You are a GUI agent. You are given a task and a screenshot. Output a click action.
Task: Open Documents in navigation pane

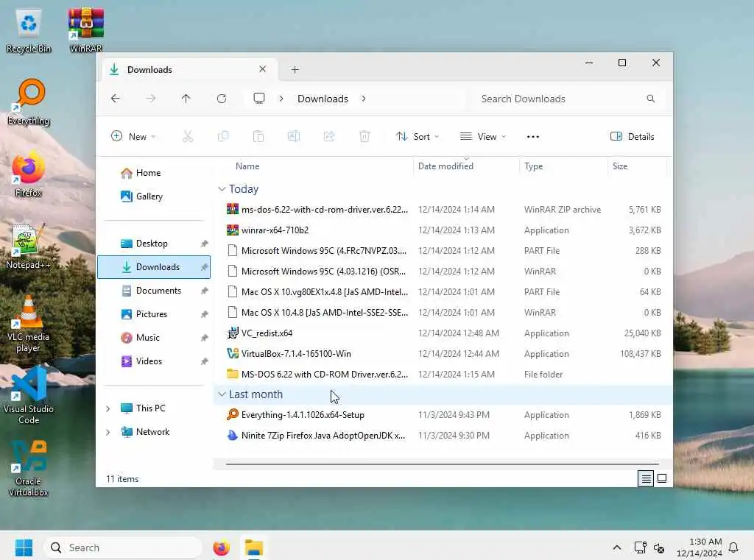[158, 291]
